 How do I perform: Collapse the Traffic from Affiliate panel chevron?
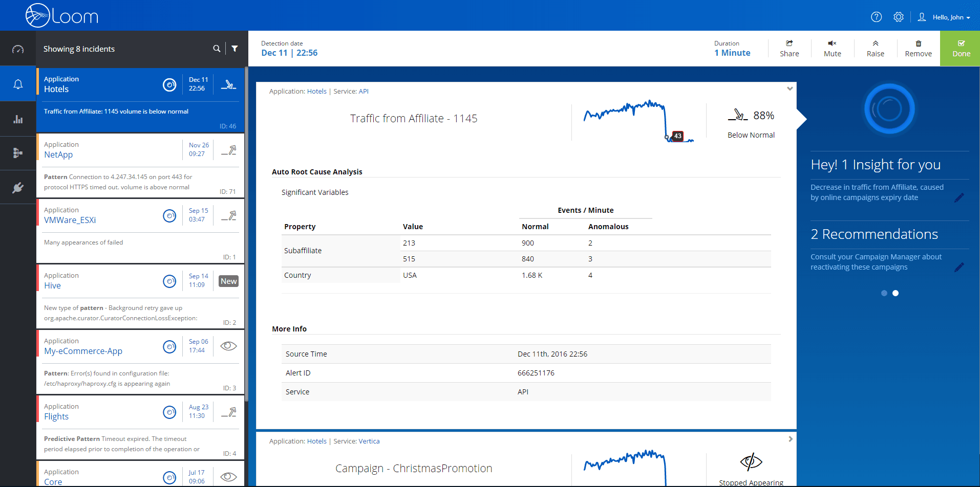coord(790,89)
